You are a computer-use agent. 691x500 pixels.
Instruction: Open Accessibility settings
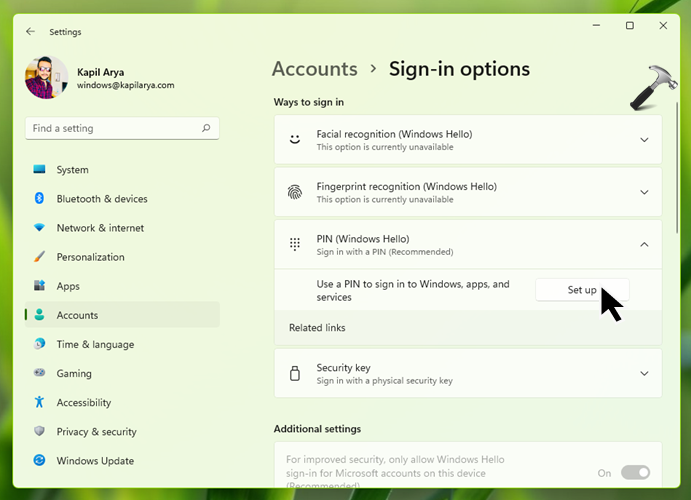click(x=83, y=402)
